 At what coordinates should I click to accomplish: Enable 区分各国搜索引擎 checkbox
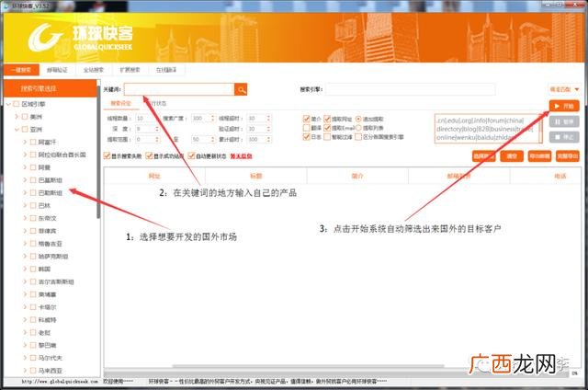(358, 137)
